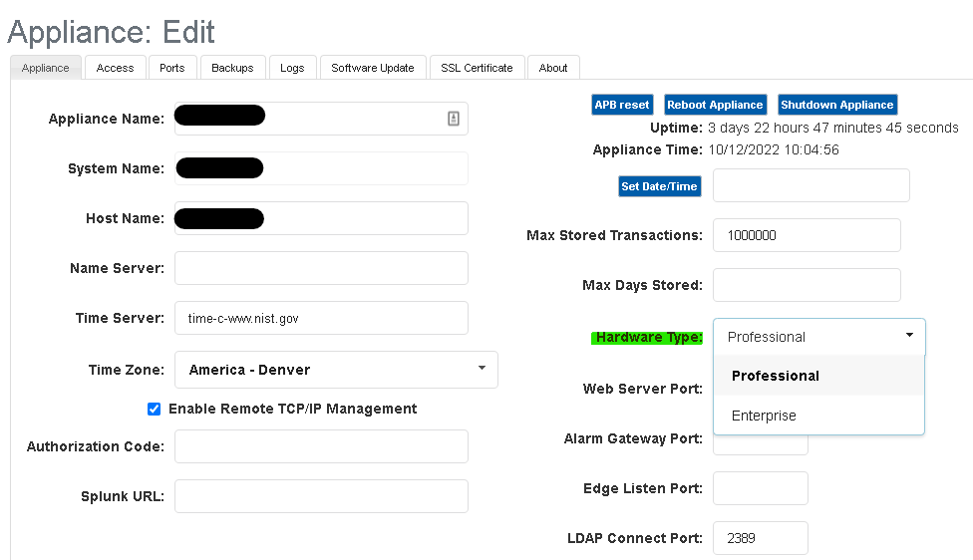Switch to the Access tab
Viewport: 973px width, 560px height.
click(x=115, y=68)
